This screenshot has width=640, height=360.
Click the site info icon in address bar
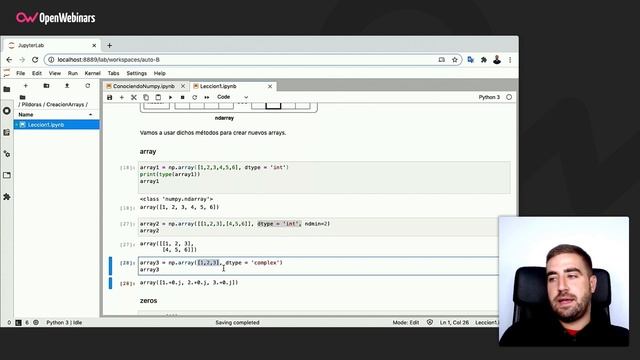[51, 60]
